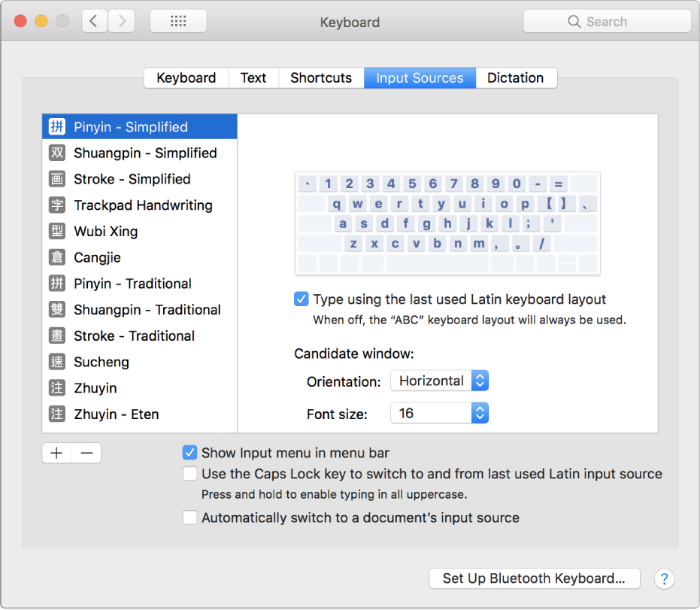The width and height of the screenshot is (700, 610).
Task: Click the Cangjie input source icon
Action: click(57, 258)
